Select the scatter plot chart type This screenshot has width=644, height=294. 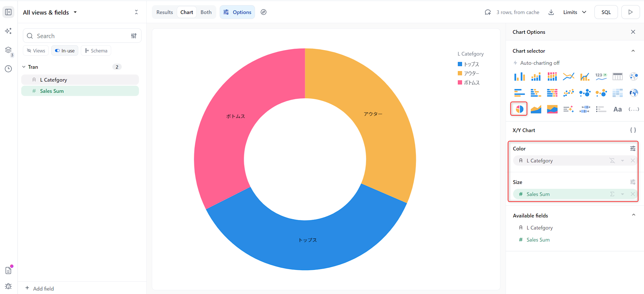569,93
